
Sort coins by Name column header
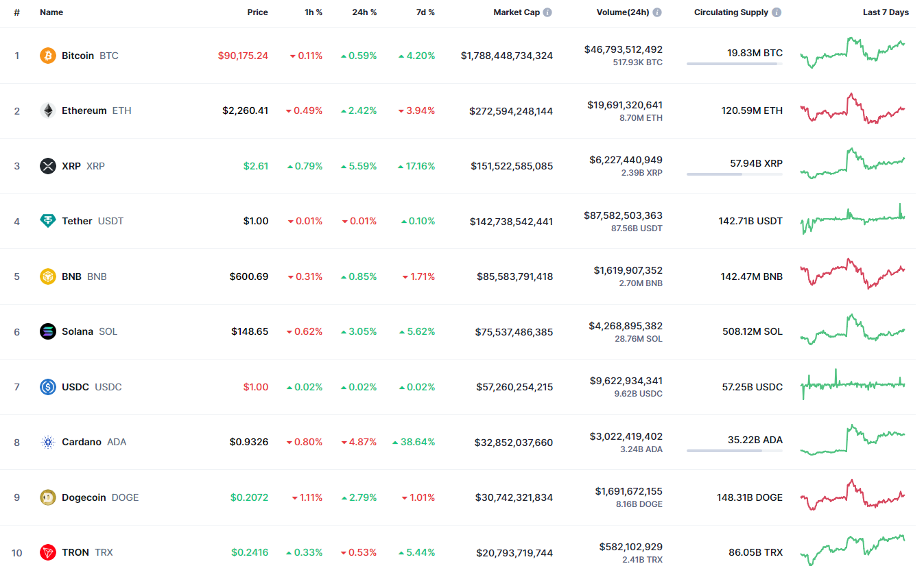(x=51, y=12)
